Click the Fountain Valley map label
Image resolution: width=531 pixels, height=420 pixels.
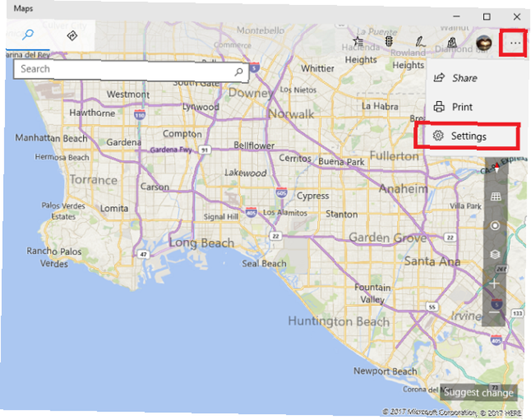[372, 293]
